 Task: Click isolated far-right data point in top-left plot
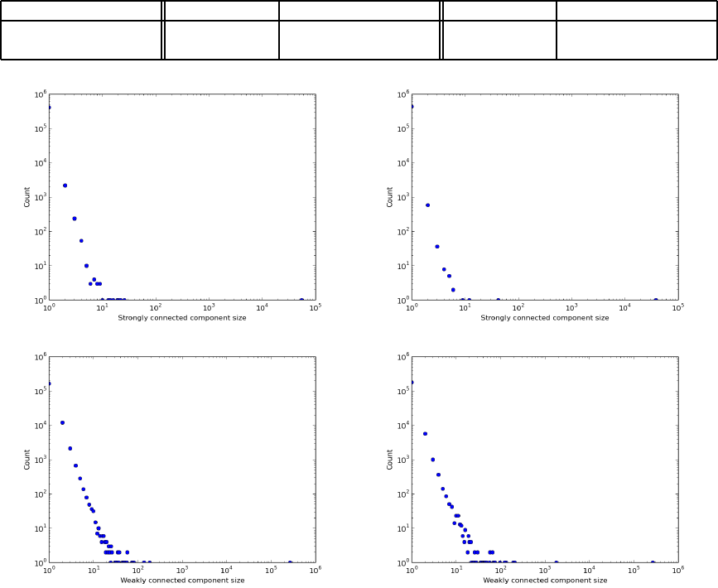(301, 300)
